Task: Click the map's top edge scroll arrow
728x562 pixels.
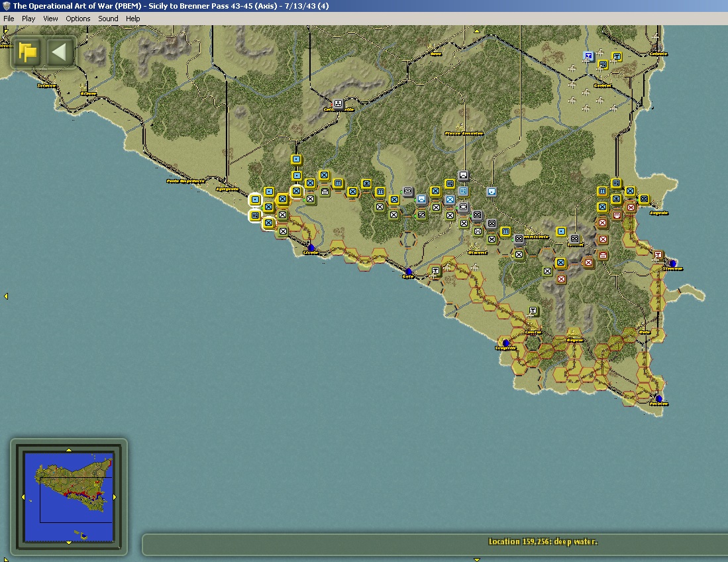Action: 476,30
